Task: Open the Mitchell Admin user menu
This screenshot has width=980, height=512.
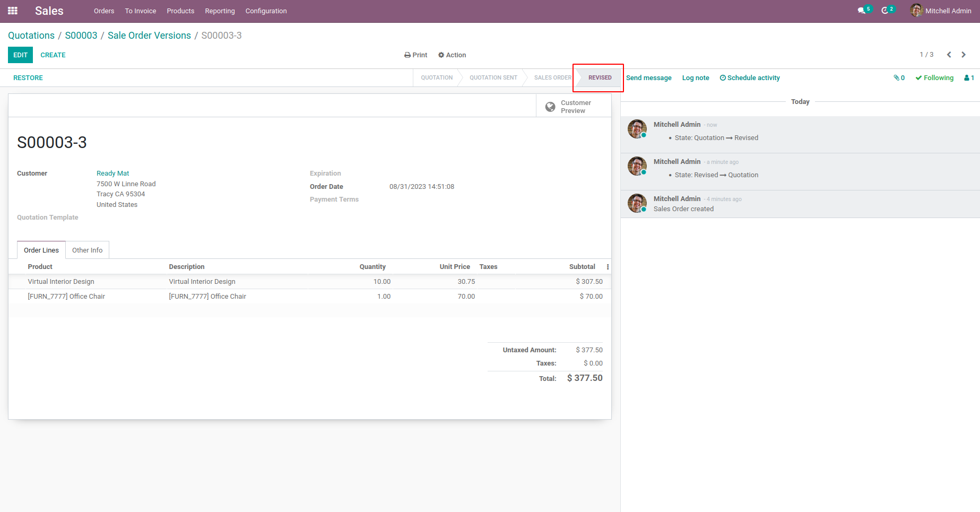Action: click(941, 11)
